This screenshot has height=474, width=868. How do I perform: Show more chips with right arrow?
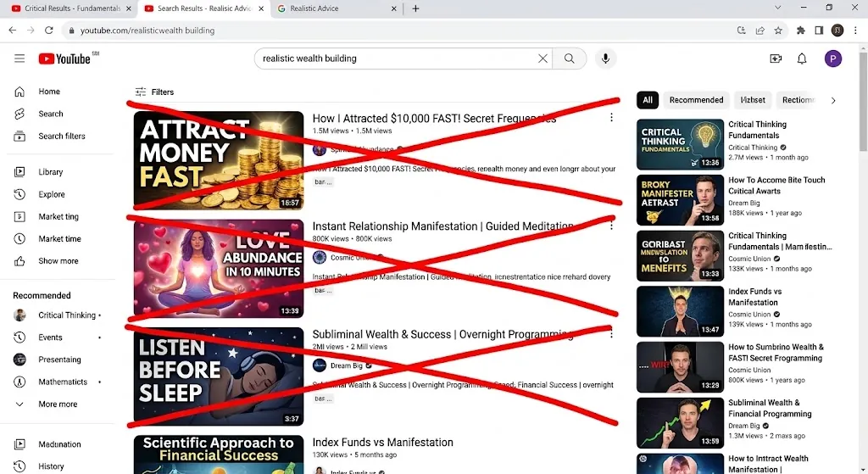(x=833, y=100)
